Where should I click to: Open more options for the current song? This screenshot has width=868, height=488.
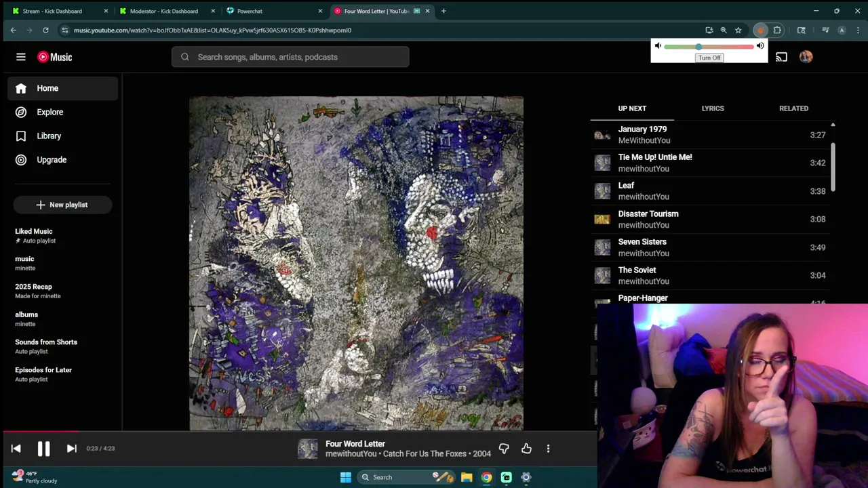[548, 449]
